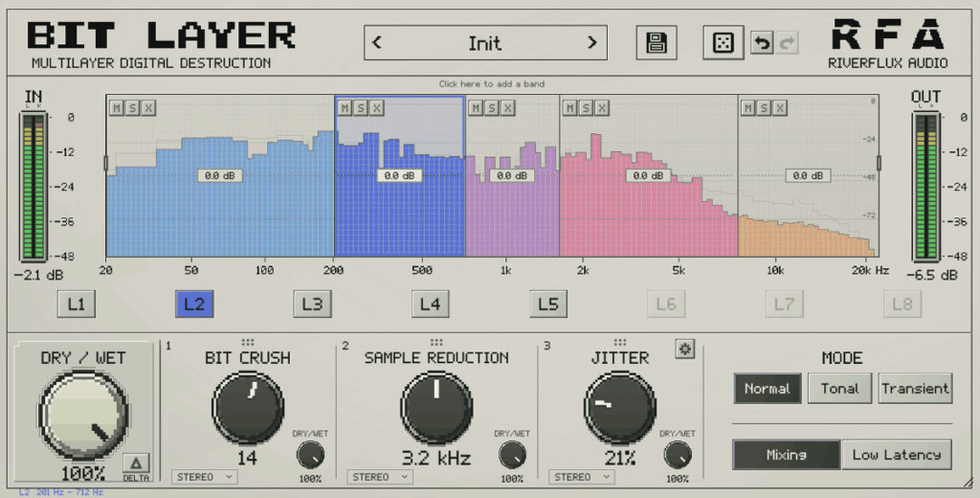Select layer L3 tab
The width and height of the screenshot is (980, 498).
(313, 305)
